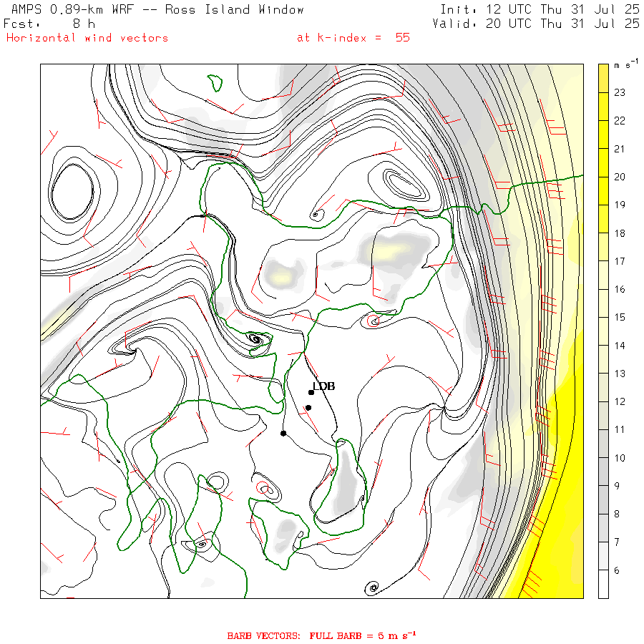The image size is (644, 644).
Task: Click the "m s-1" units label above the color bar
Action: pos(626,64)
